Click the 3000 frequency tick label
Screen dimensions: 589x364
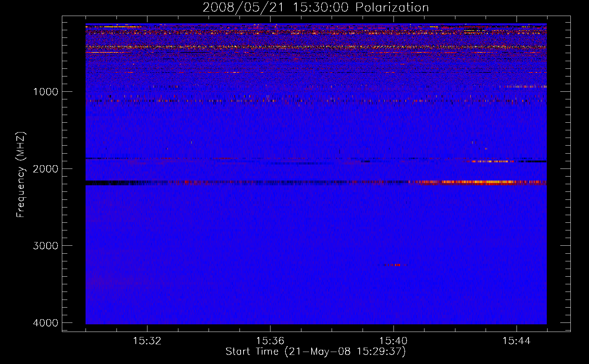tap(46, 246)
